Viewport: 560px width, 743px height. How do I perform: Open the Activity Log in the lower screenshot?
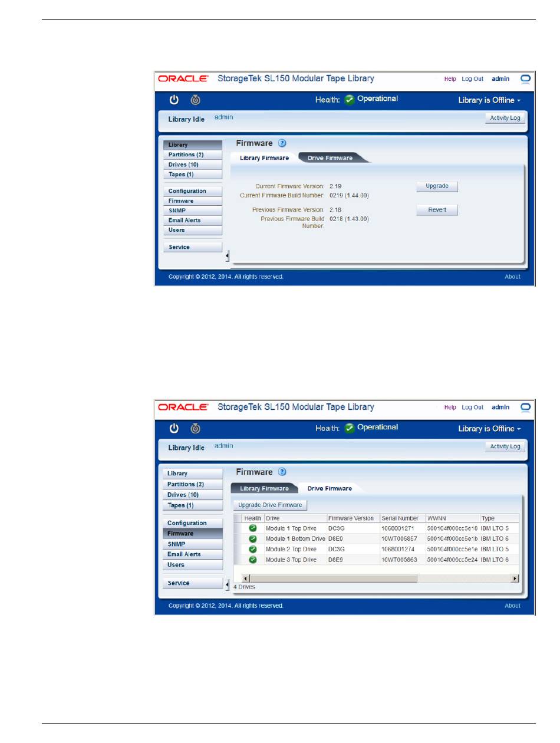(x=505, y=446)
